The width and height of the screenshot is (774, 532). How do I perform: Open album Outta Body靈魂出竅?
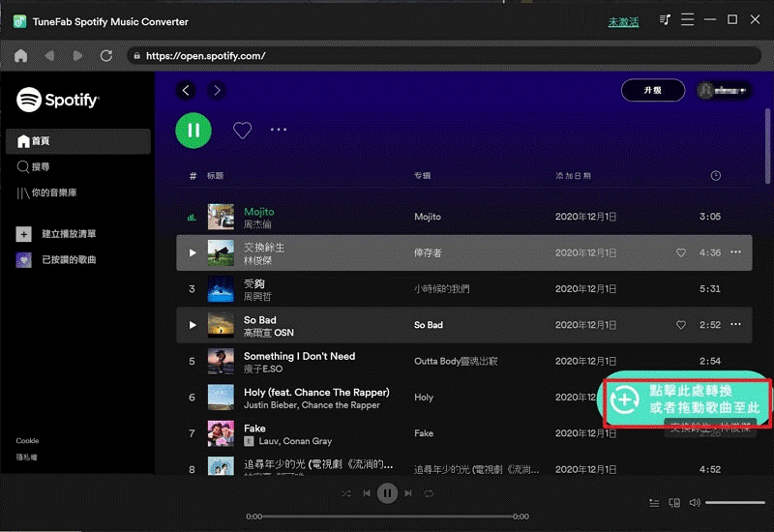456,361
